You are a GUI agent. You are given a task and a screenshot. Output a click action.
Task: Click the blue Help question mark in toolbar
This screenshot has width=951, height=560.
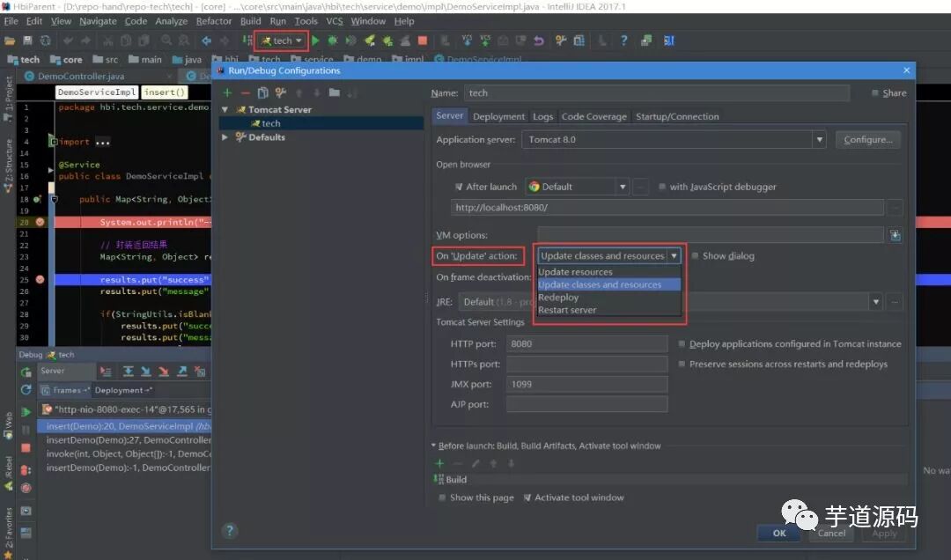pos(624,41)
